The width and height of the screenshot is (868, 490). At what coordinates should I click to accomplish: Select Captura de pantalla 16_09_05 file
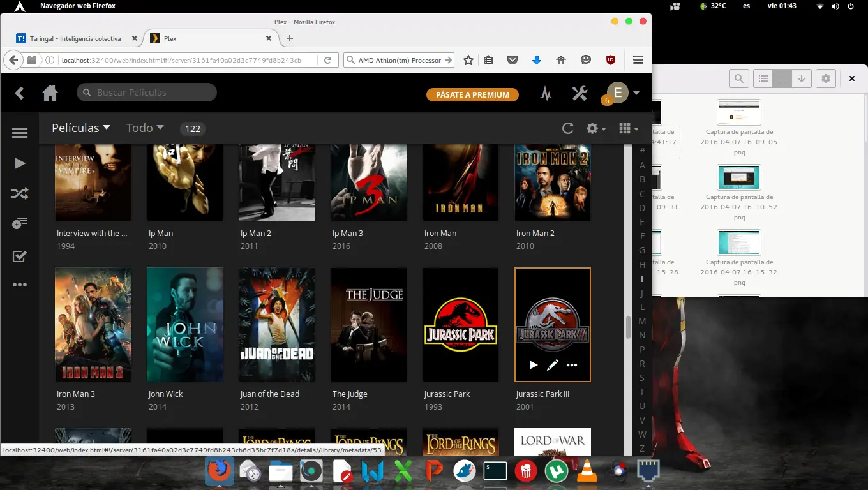click(x=739, y=127)
